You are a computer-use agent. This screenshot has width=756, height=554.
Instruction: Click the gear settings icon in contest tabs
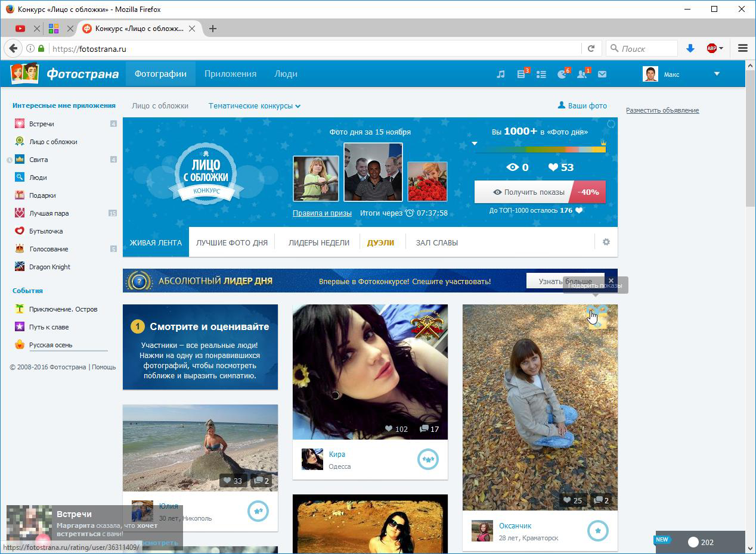pyautogui.click(x=606, y=242)
